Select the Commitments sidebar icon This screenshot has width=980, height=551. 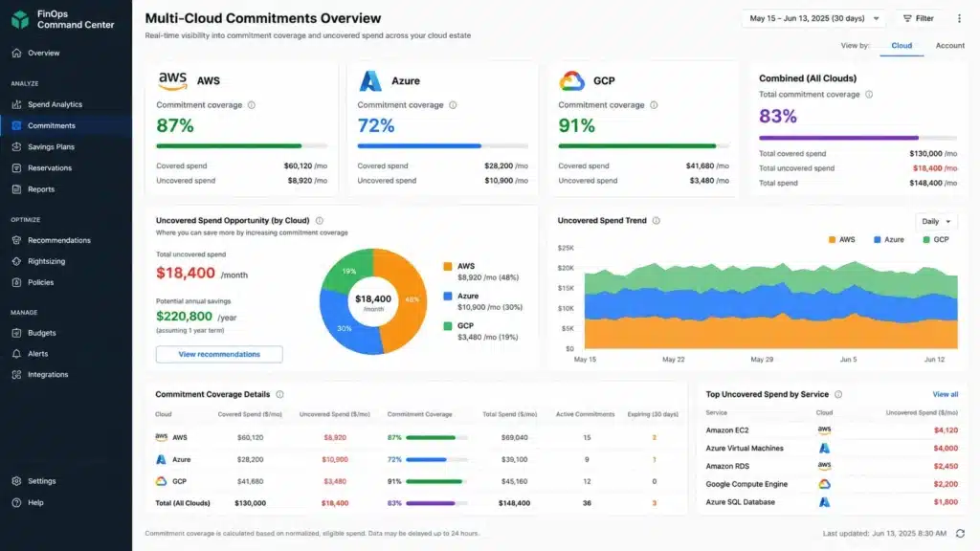pos(17,125)
